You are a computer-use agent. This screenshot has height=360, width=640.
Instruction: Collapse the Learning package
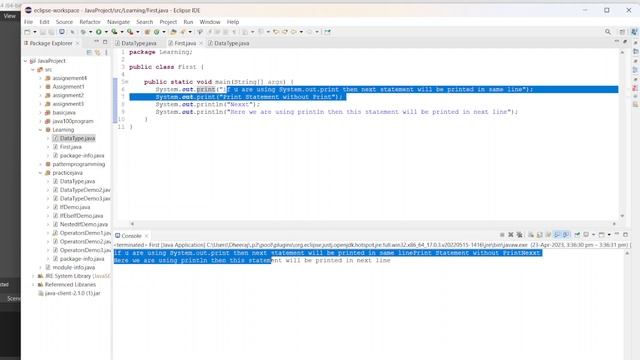40,130
